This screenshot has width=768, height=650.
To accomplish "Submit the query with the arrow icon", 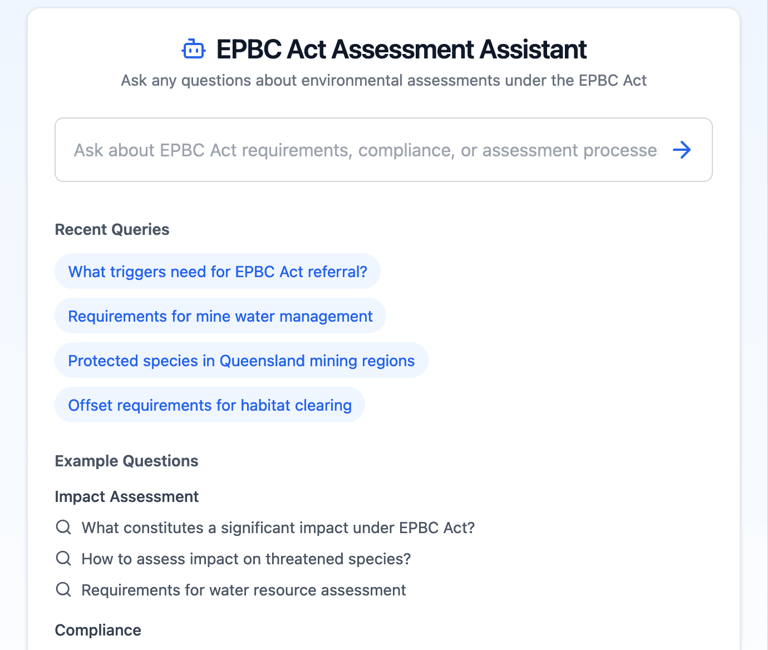I will [682, 150].
